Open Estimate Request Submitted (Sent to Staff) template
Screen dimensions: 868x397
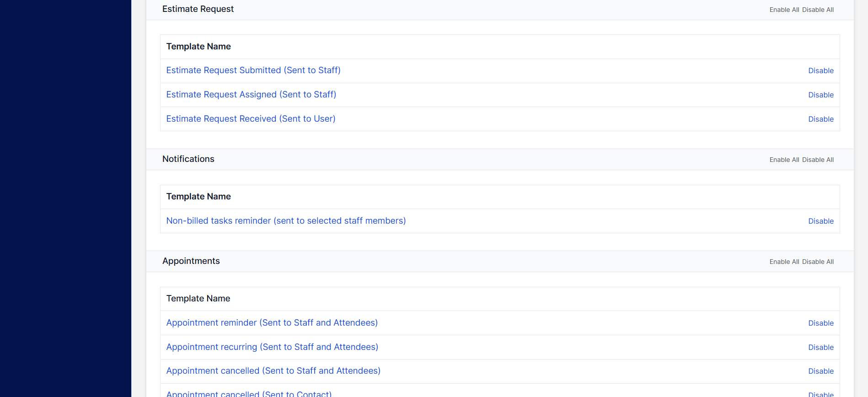(x=253, y=70)
